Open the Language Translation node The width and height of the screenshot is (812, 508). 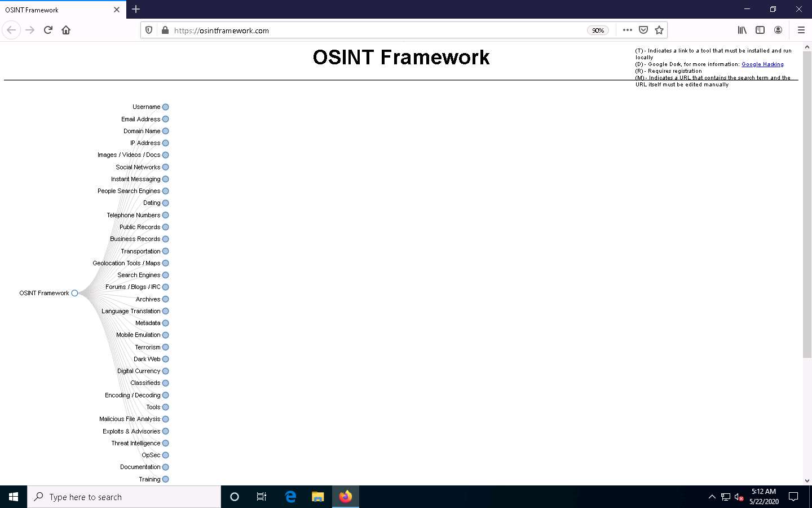click(166, 311)
